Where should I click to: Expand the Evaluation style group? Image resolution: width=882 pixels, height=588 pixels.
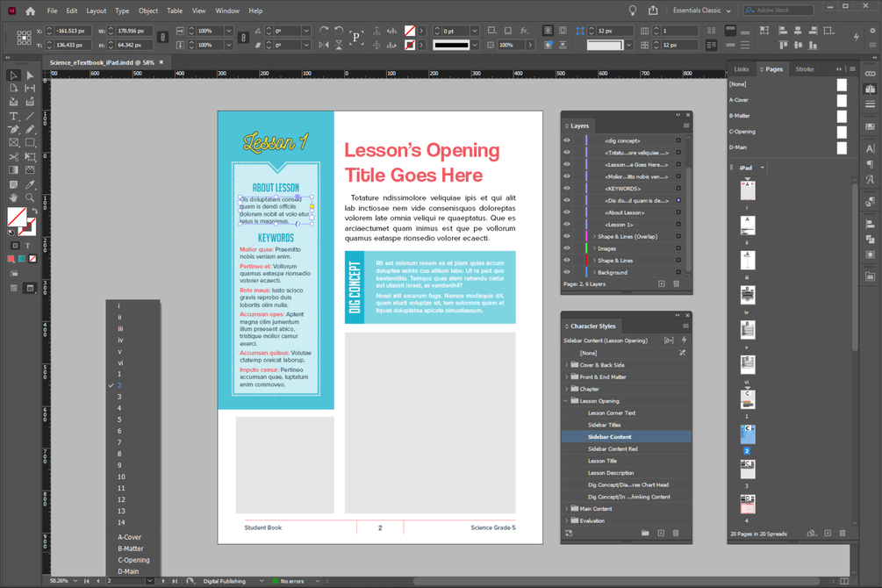click(566, 520)
